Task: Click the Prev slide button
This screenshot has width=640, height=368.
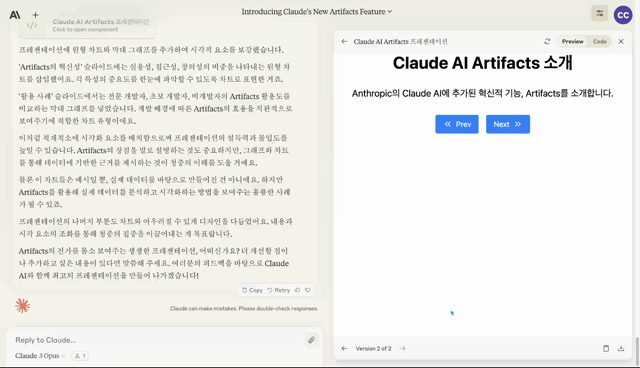Action: tap(457, 124)
